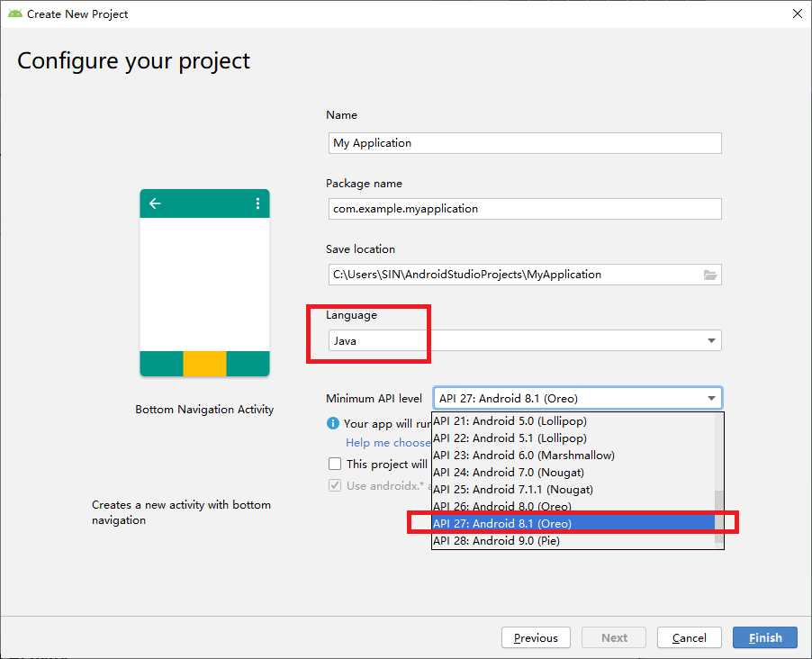Open the 'Help me choose' link

388,442
